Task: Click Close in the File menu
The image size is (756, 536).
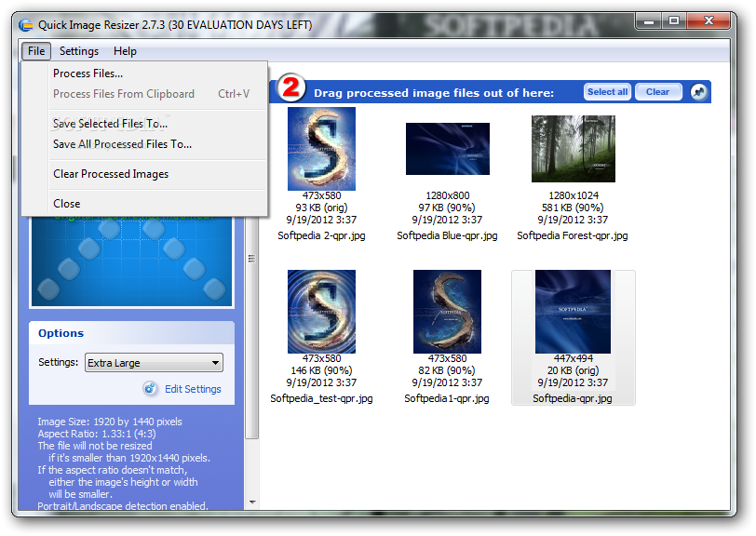Action: point(66,204)
